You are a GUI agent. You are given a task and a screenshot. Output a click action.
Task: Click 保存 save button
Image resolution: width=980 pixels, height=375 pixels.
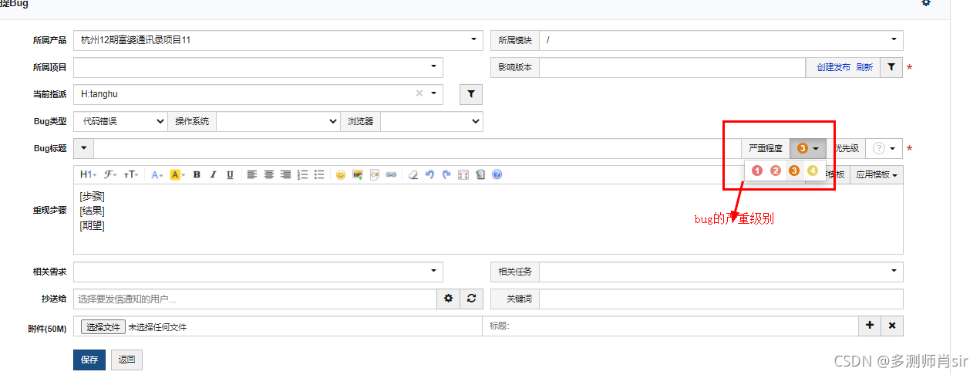pyautogui.click(x=89, y=360)
